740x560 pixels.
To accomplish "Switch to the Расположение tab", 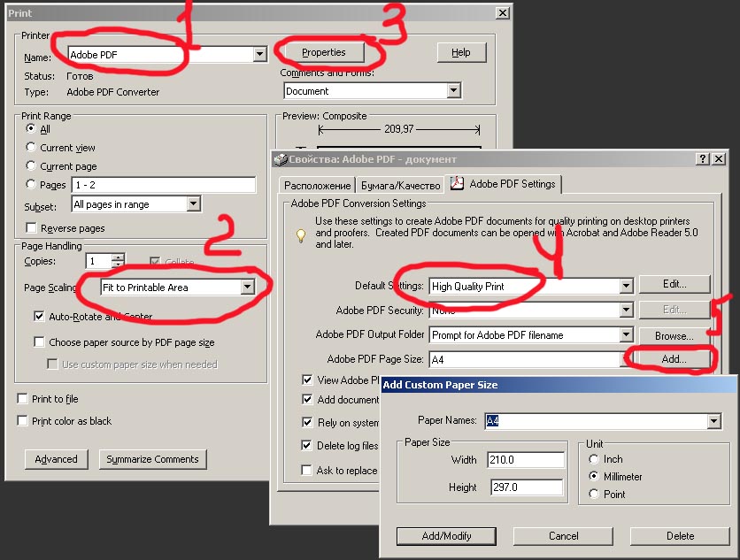I will pyautogui.click(x=317, y=186).
